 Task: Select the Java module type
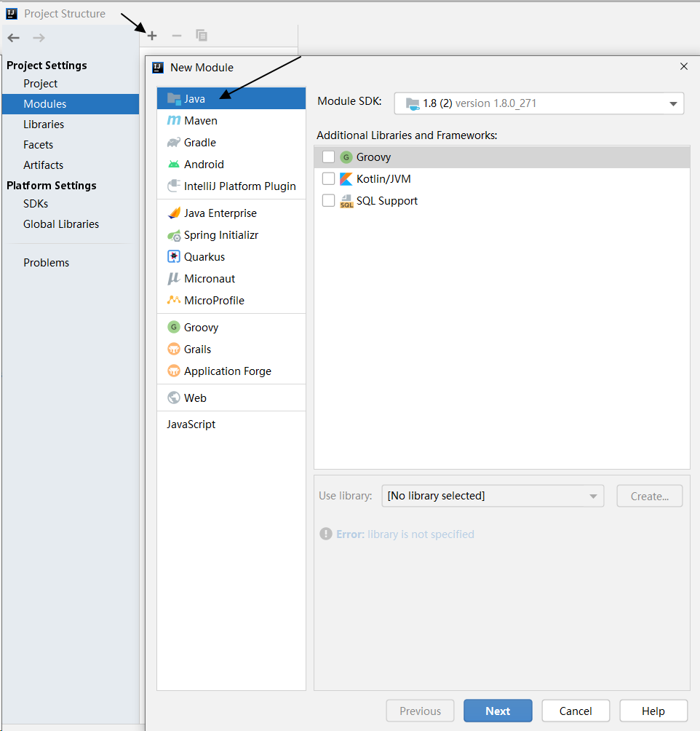click(231, 98)
